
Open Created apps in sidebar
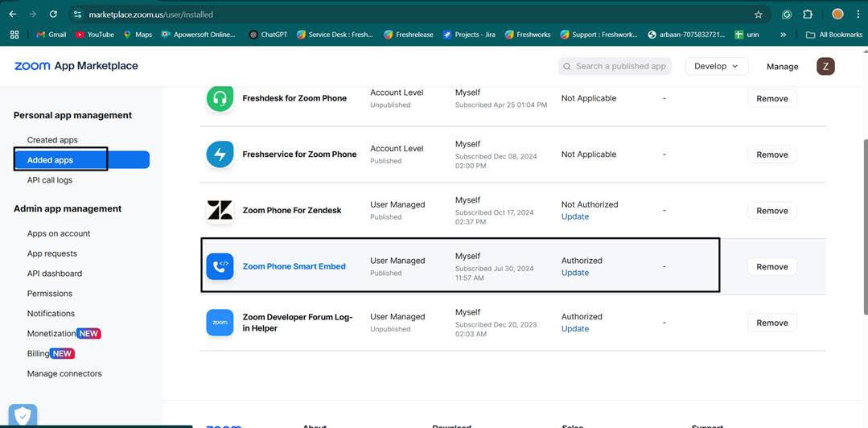[x=52, y=140]
